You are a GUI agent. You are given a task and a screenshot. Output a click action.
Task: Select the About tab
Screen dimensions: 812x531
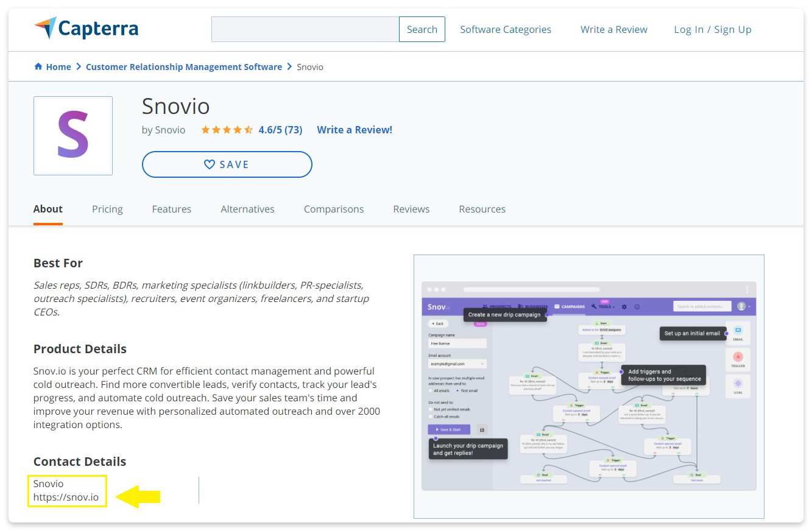tap(48, 209)
